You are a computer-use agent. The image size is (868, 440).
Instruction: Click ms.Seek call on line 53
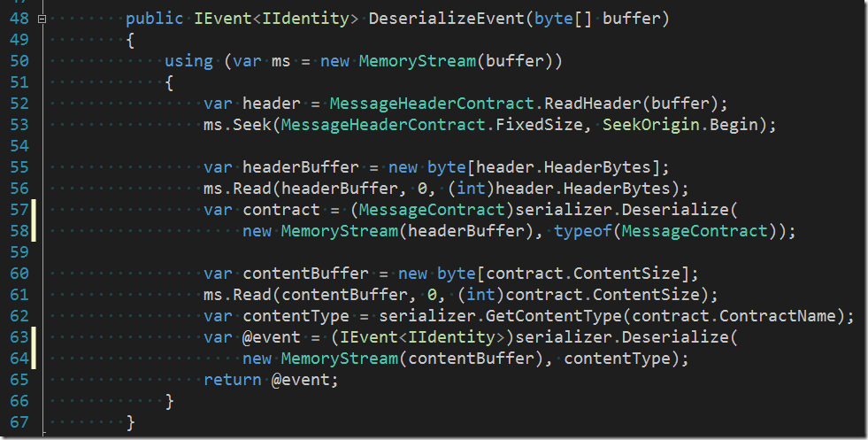tap(237, 125)
